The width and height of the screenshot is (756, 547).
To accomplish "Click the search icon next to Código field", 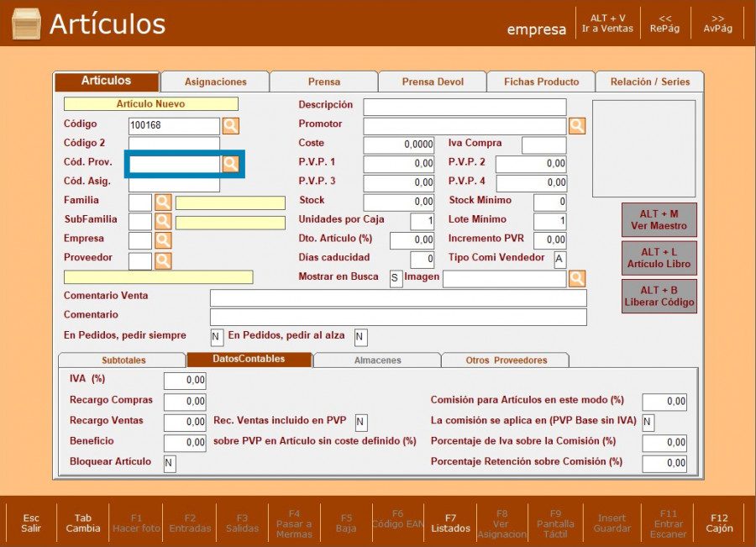I will tap(230, 126).
